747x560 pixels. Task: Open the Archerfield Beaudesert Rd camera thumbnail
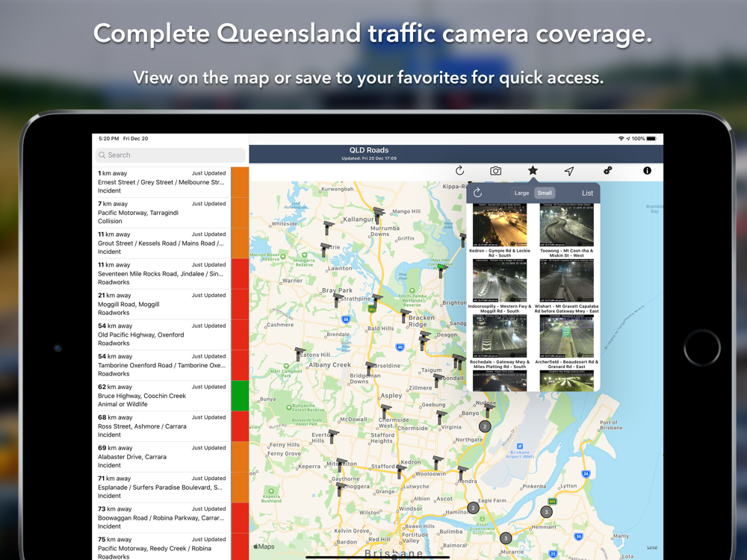[x=566, y=337]
